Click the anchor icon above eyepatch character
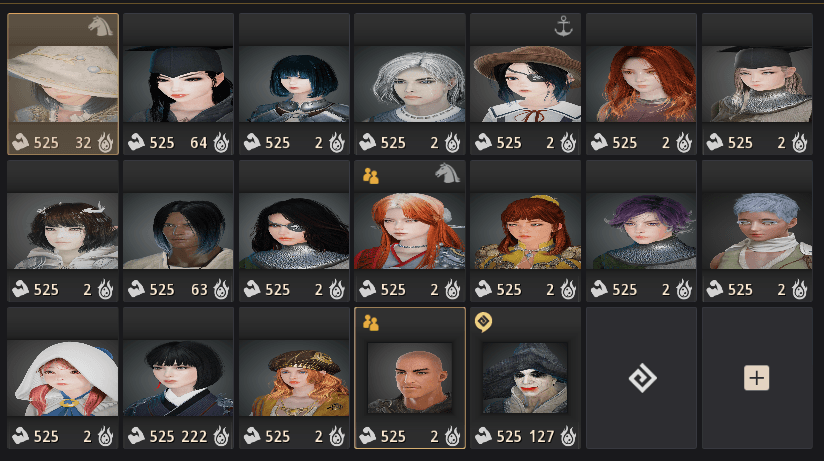The height and width of the screenshot is (461, 824). pos(563,26)
